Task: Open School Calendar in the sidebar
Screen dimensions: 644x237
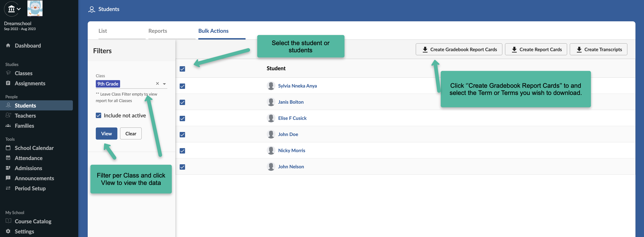Action: [34, 148]
